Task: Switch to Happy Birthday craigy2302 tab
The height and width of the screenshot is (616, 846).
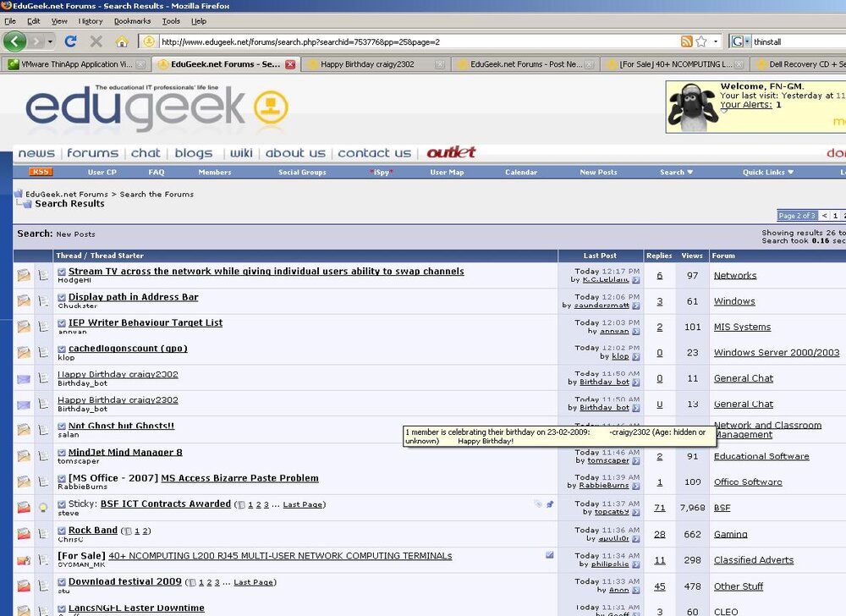Action: point(376,64)
